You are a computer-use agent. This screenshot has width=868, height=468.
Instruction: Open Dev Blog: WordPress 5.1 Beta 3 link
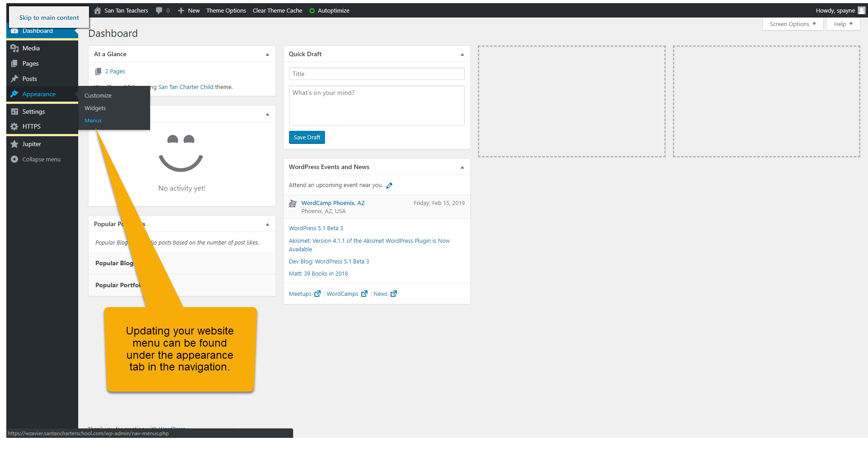point(329,262)
